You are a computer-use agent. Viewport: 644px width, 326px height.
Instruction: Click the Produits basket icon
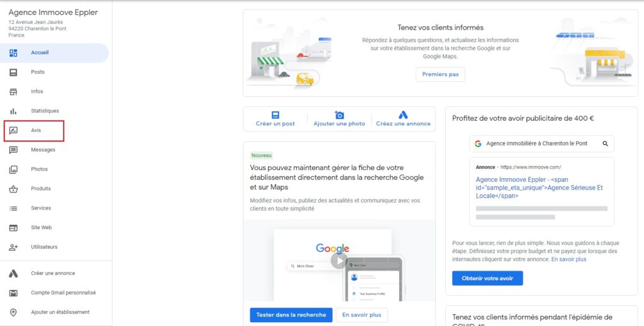[x=13, y=189]
